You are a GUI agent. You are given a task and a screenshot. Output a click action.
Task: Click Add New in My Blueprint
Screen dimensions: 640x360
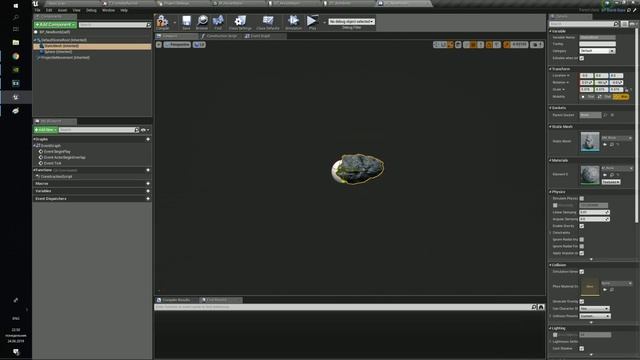point(45,130)
